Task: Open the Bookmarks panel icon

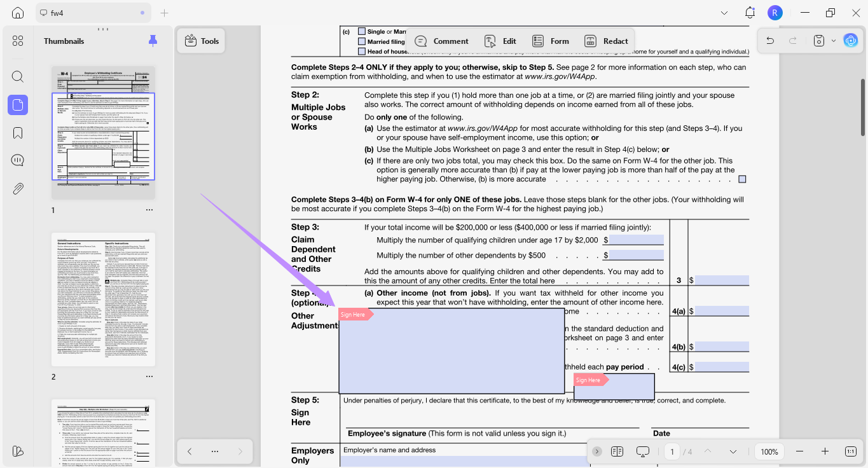Action: point(18,133)
